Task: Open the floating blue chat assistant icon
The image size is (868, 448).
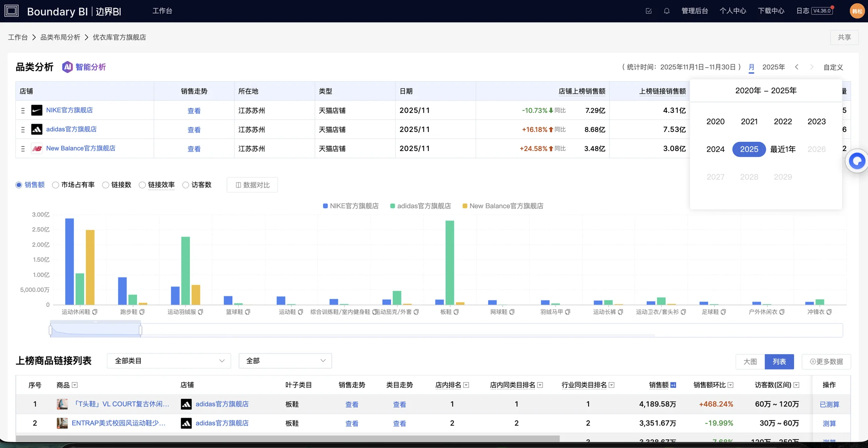Action: click(x=857, y=161)
